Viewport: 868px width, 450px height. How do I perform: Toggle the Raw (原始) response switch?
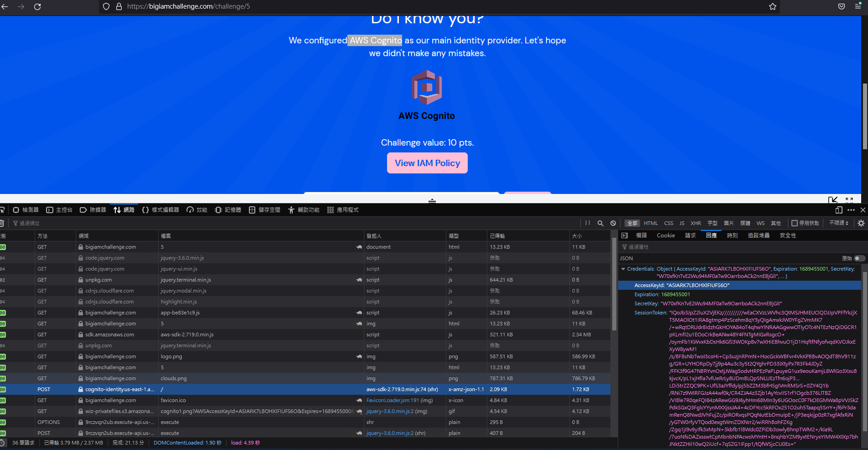(x=859, y=258)
